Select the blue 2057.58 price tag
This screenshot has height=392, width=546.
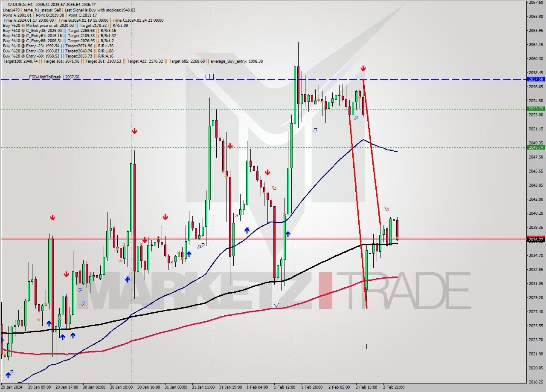pos(536,79)
